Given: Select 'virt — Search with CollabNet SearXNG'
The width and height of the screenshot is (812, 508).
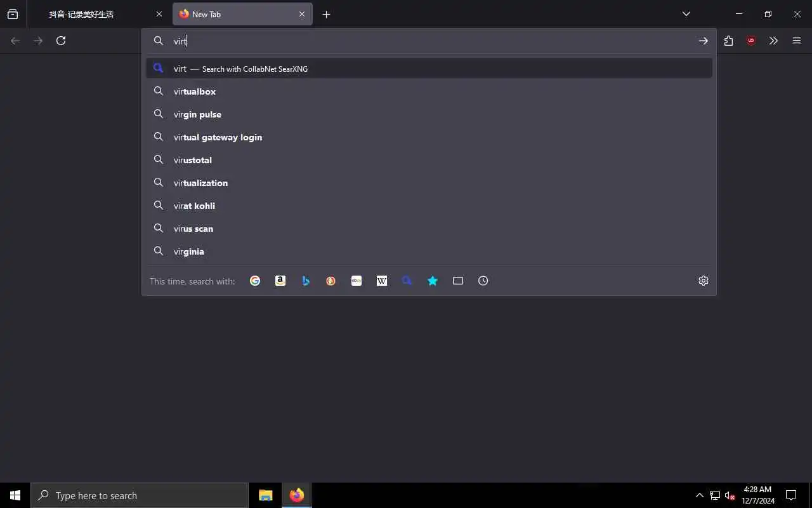Looking at the screenshot, I should (x=429, y=69).
